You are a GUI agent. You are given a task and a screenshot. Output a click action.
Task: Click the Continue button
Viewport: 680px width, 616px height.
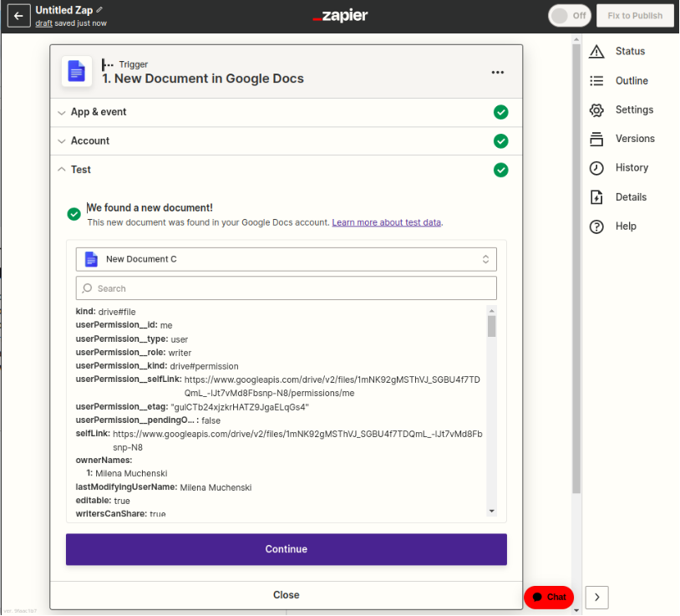(287, 549)
